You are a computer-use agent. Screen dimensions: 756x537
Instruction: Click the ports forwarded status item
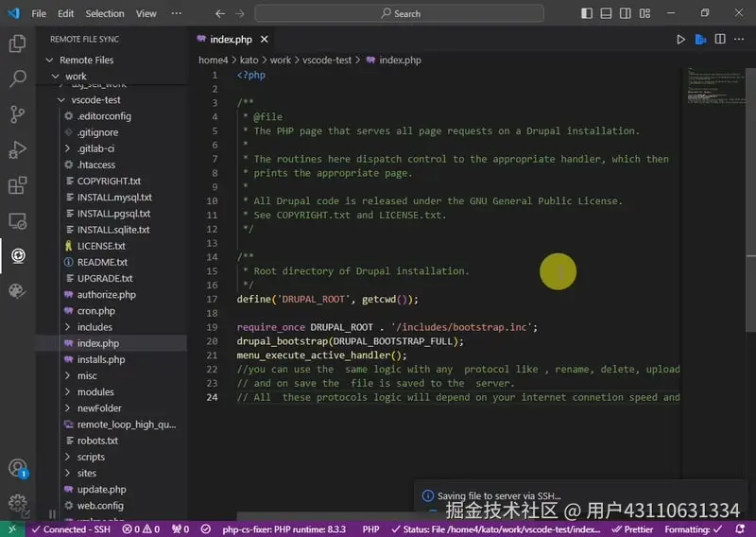click(180, 529)
